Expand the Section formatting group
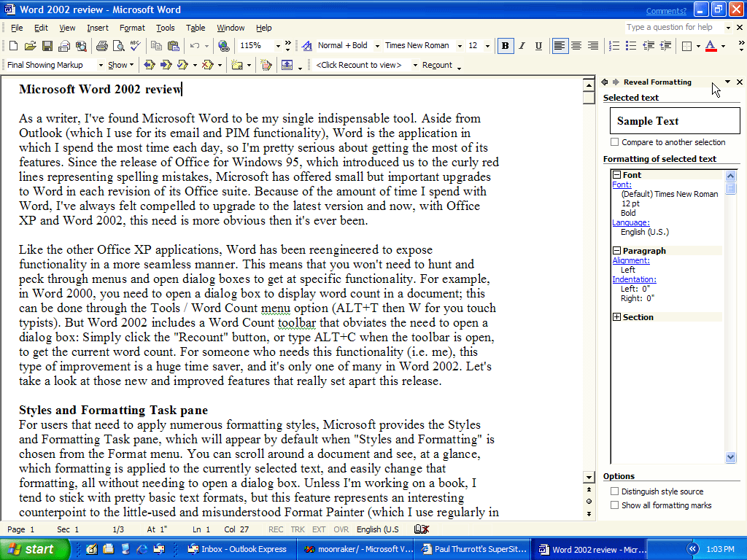This screenshot has width=747, height=560. pos(617,317)
